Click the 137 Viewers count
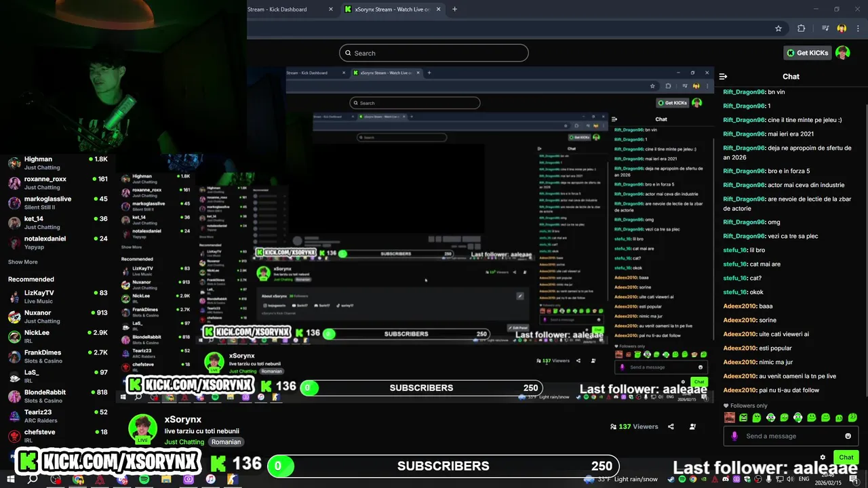Viewport: 868px width, 488px height. click(x=634, y=426)
